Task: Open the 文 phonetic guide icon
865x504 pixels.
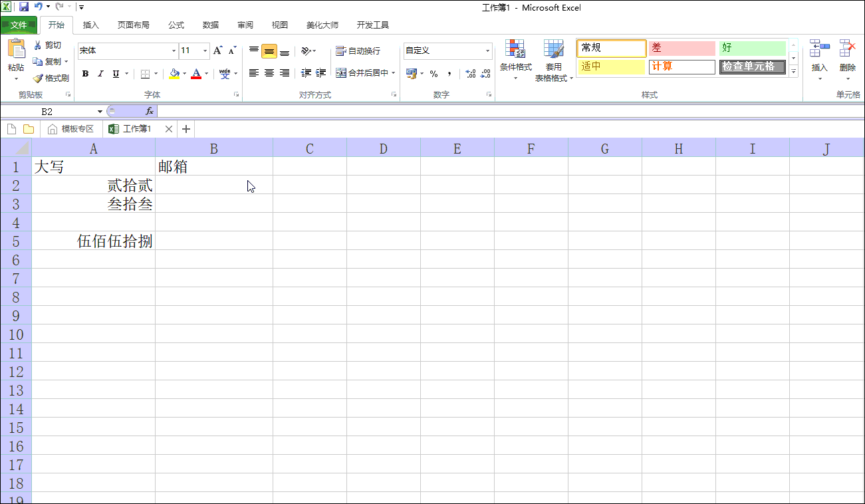Action: 225,74
